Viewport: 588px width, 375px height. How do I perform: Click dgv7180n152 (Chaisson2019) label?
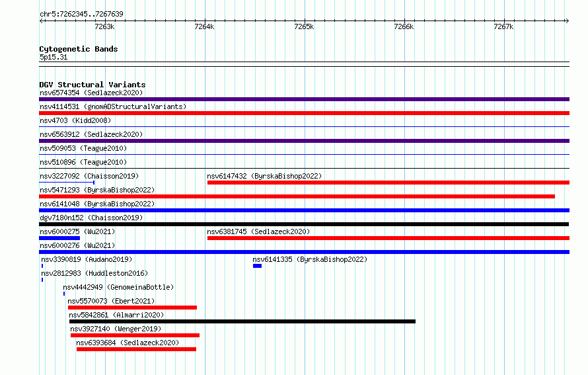click(91, 218)
